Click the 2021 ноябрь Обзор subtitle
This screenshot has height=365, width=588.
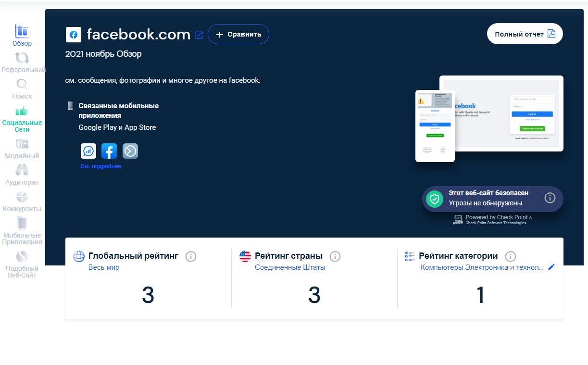[103, 54]
